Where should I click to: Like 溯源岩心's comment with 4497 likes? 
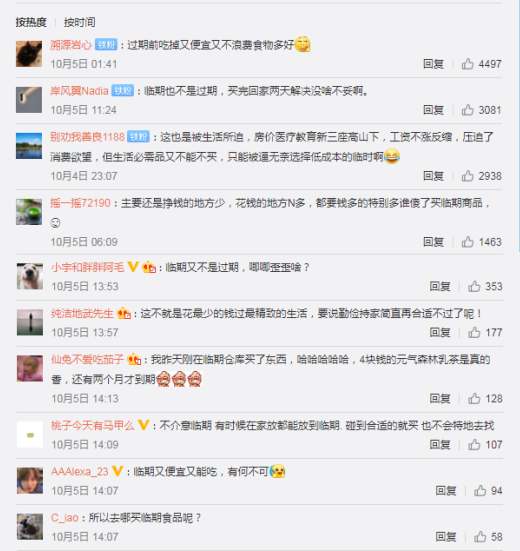coord(467,64)
